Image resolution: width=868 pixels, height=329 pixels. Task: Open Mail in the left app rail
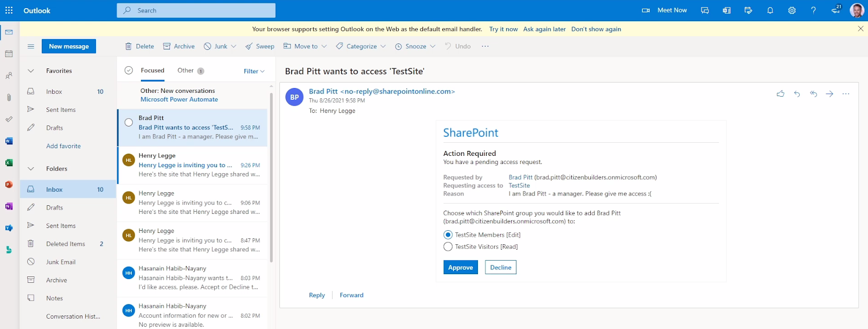tap(9, 32)
